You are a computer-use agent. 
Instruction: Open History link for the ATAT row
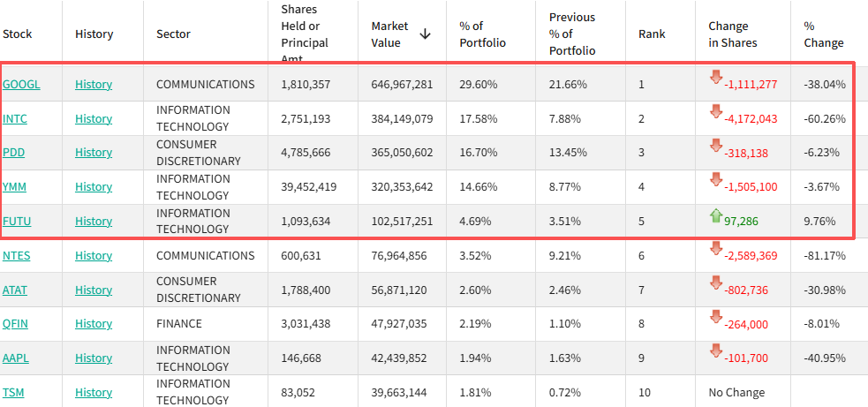point(94,290)
